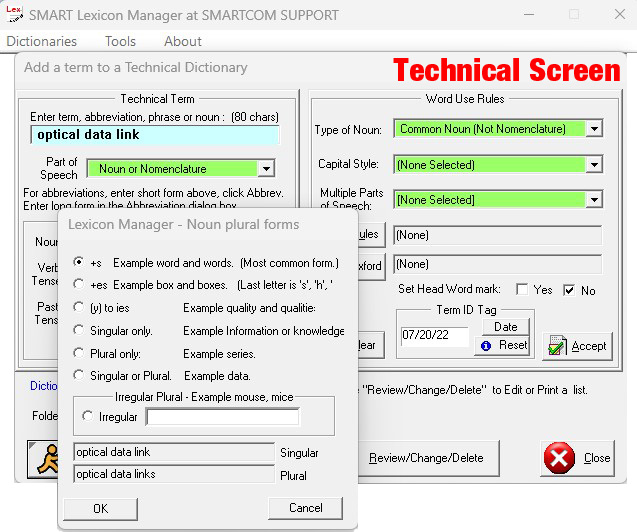Click 'Add a term to a Technical Dictionary' text
Image resolution: width=637 pixels, height=532 pixels.
coord(136,67)
